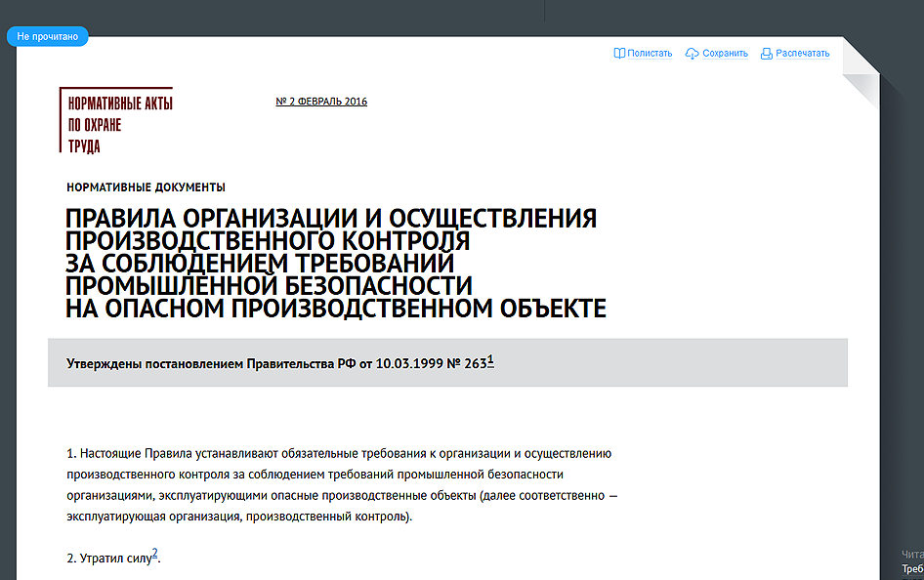
Task: Open the № 2 ФЕВРАЛЬ 2016 issue link
Action: [321, 102]
